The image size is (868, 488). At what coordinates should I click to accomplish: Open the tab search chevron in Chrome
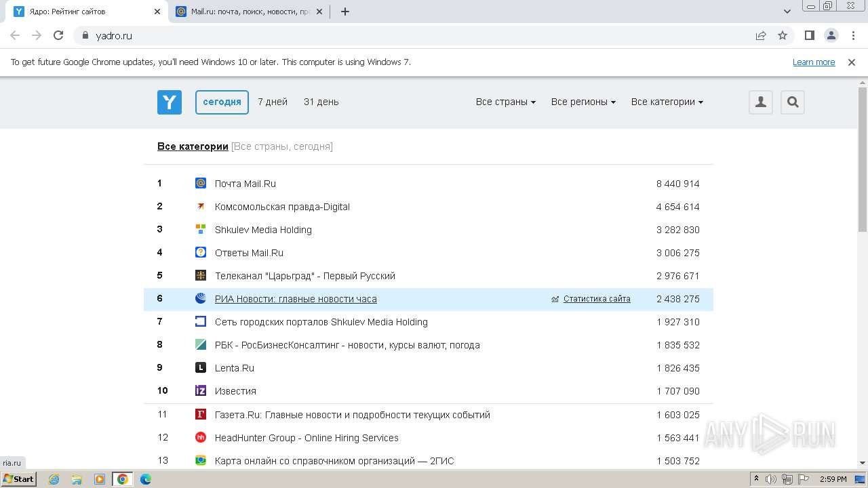(x=787, y=12)
